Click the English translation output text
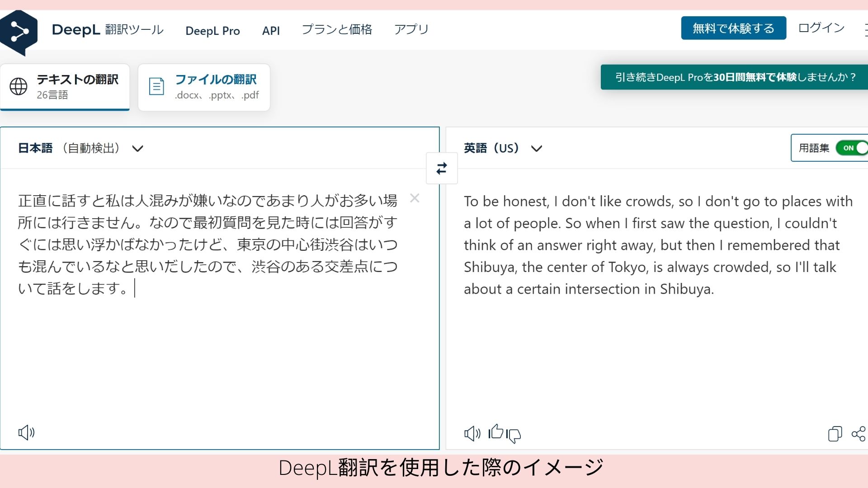 click(658, 245)
